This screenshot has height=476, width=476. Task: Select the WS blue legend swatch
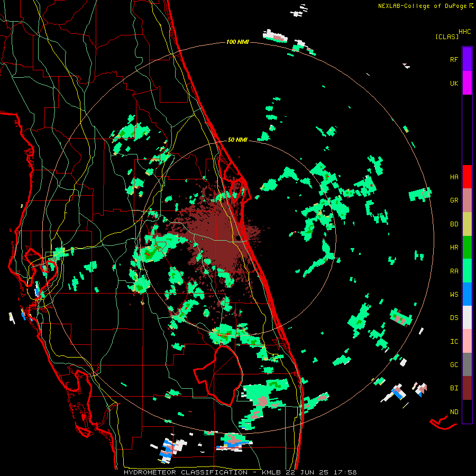tap(467, 294)
